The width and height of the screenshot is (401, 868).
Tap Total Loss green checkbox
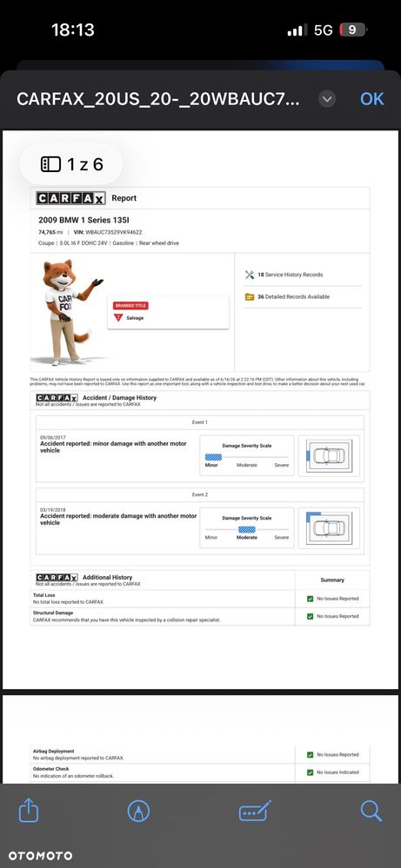(x=311, y=599)
